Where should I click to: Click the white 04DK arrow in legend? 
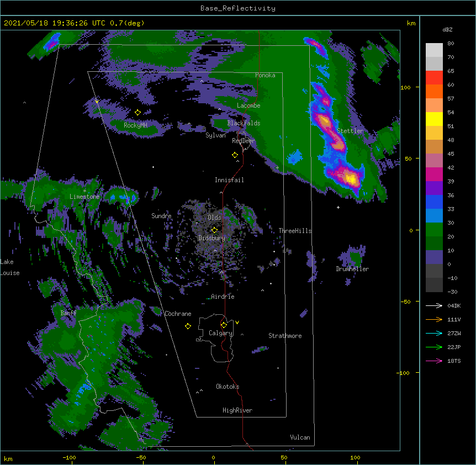coord(434,305)
